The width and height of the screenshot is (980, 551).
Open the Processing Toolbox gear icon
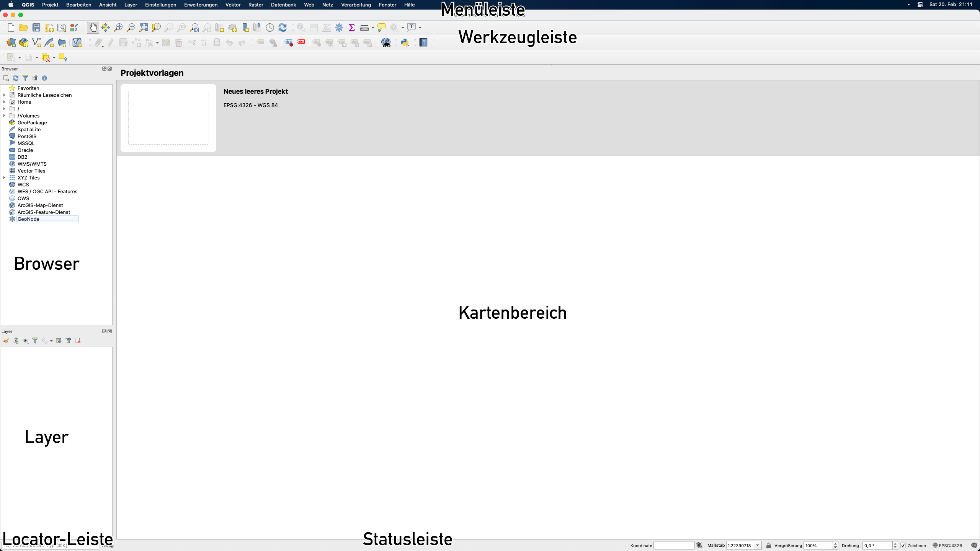[x=339, y=28]
